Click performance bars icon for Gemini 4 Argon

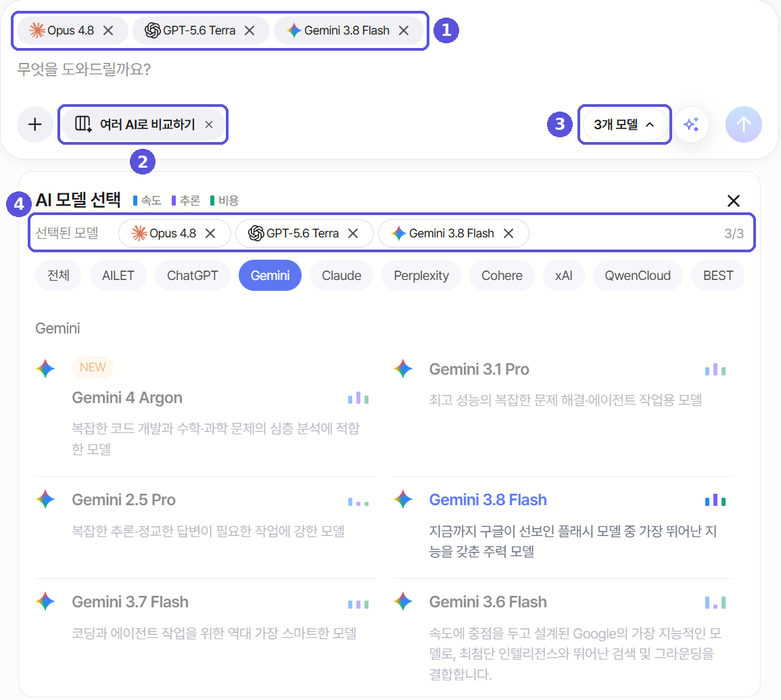point(358,398)
